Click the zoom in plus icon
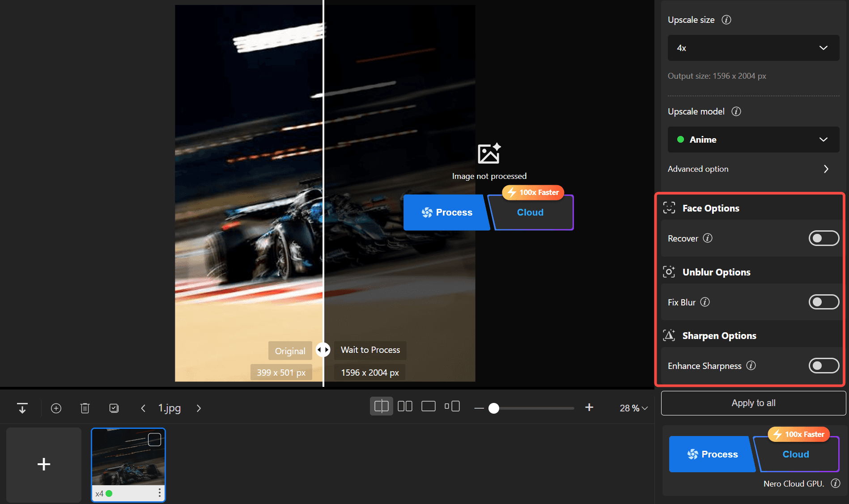Image resolution: width=849 pixels, height=504 pixels. pyautogui.click(x=589, y=407)
